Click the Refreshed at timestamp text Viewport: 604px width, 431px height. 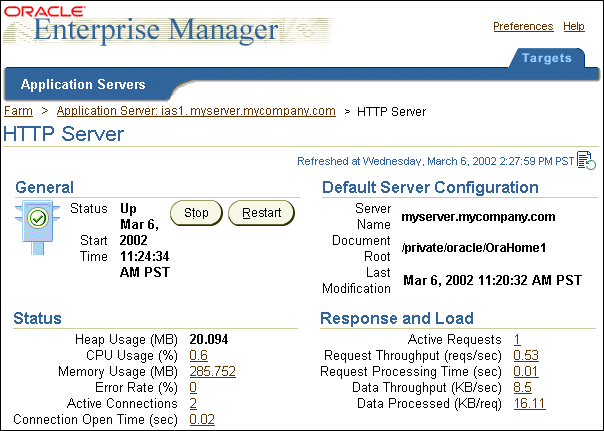(435, 161)
